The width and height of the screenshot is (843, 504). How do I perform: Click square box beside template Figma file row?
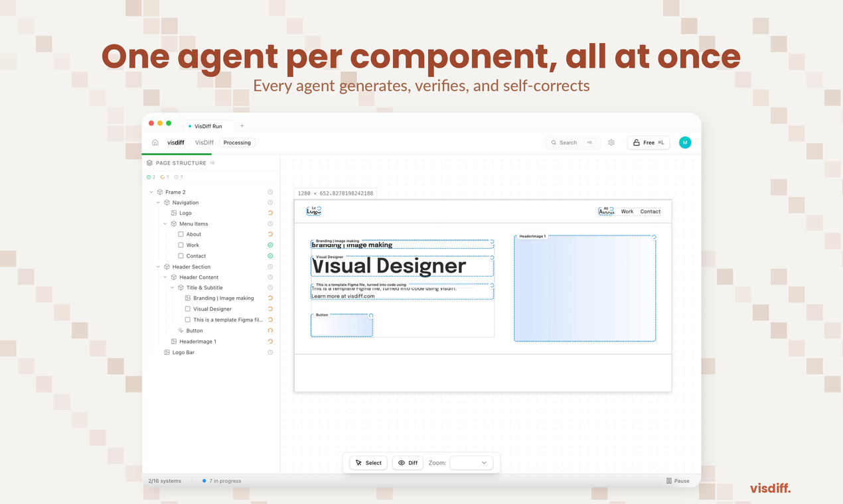tap(188, 320)
